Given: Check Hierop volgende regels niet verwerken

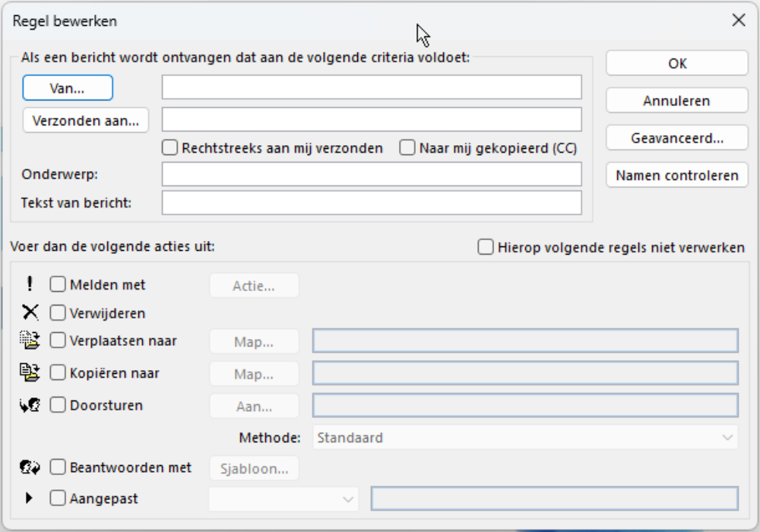Looking at the screenshot, I should point(485,247).
